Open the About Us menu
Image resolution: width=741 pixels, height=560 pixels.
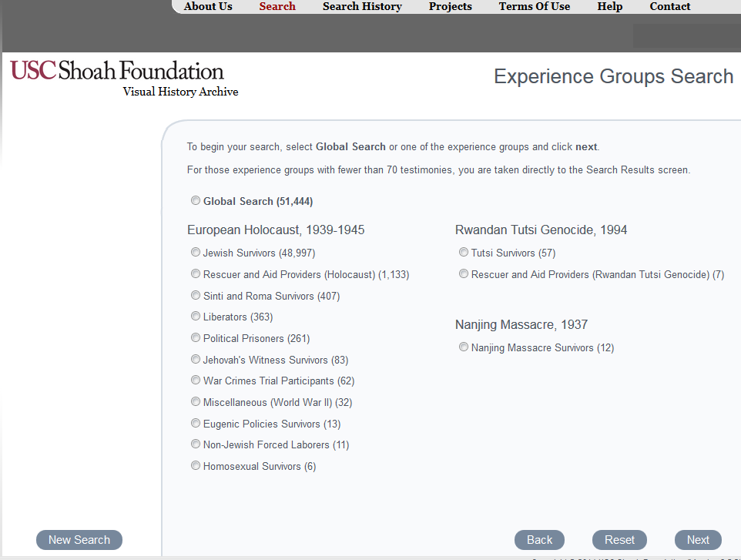point(208,6)
